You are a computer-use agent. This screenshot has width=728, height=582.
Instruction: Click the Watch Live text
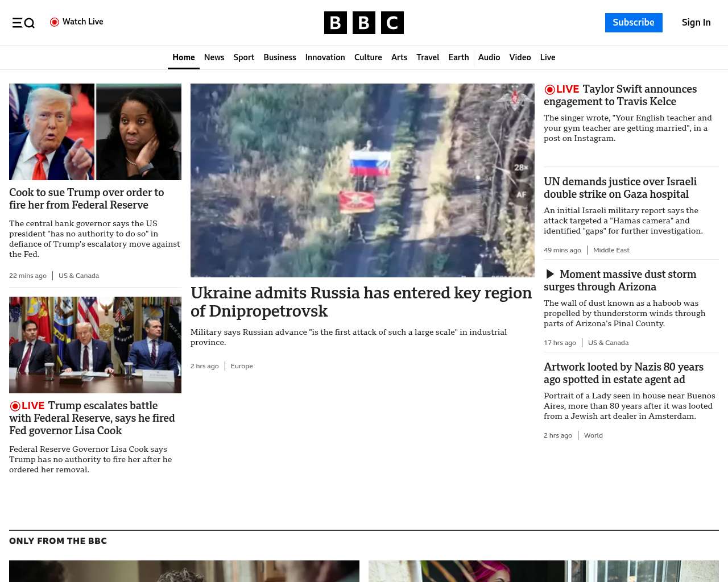click(x=83, y=22)
